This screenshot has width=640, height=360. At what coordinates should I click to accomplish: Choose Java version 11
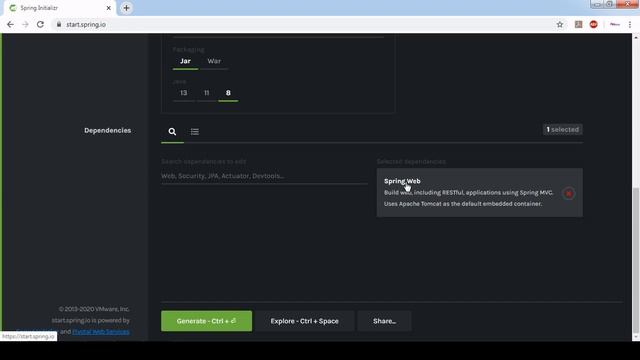207,93
